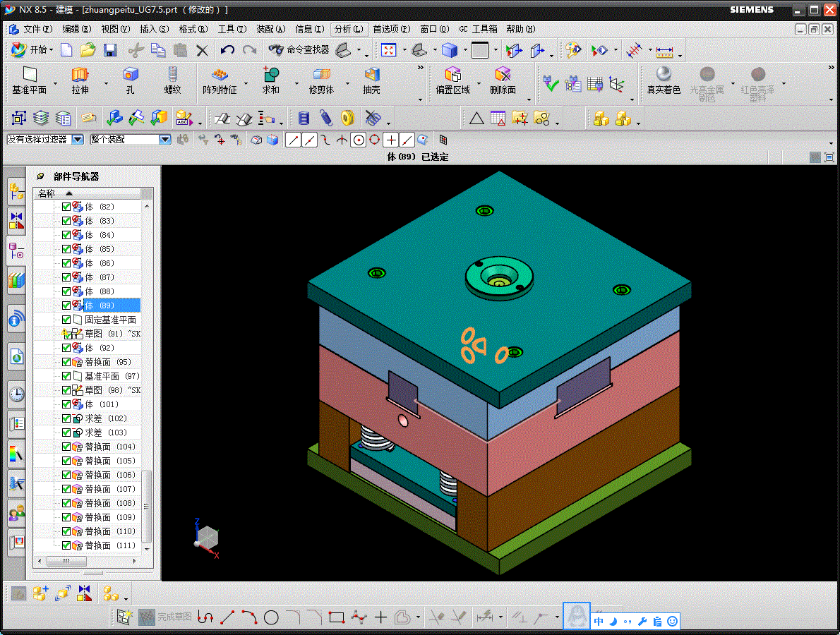The image size is (840, 635).
Task: Click the 名称 column header
Action: coord(88,193)
